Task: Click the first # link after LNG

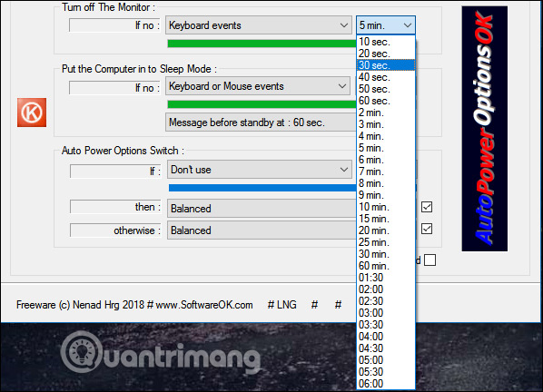Action: (314, 305)
